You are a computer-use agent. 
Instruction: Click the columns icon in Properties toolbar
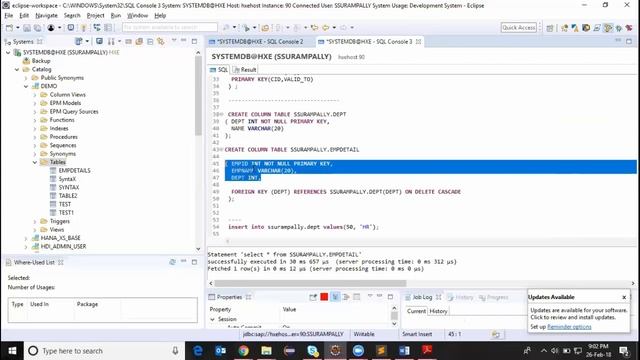click(356, 297)
